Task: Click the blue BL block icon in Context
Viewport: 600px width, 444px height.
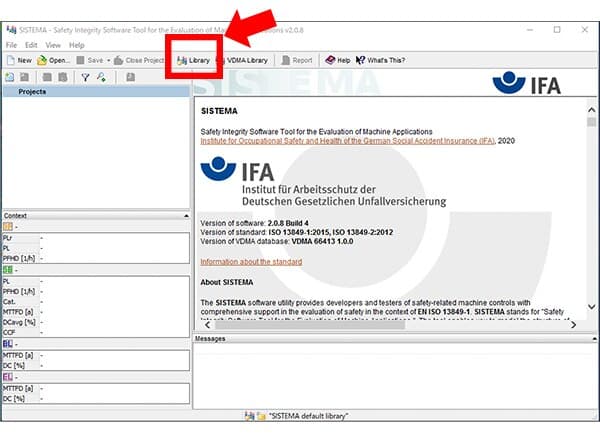Action: [8, 344]
